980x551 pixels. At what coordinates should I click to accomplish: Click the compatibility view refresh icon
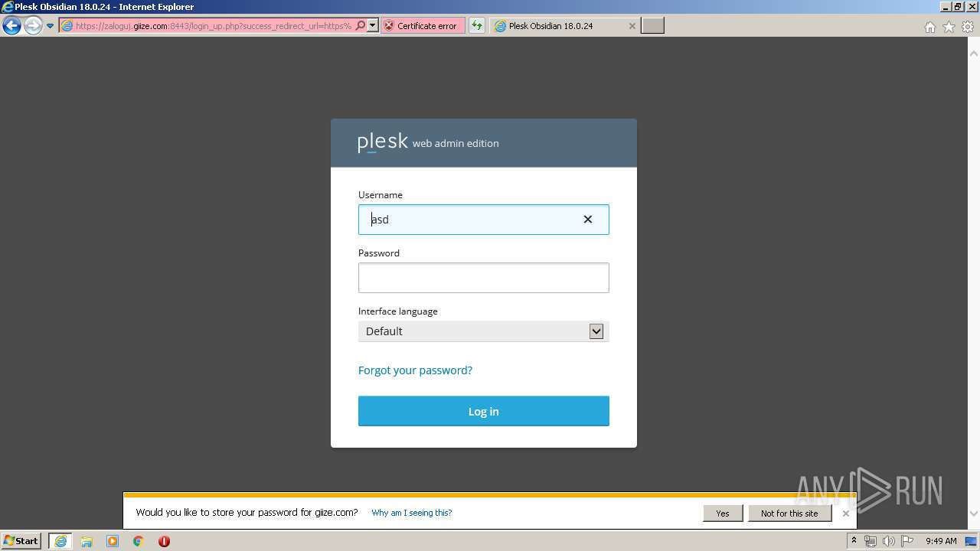coord(477,26)
